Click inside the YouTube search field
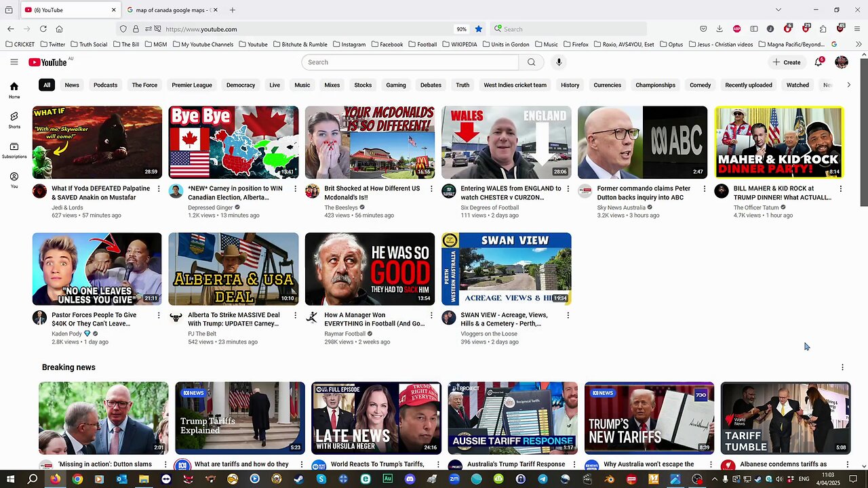This screenshot has height=488, width=868. pyautogui.click(x=410, y=62)
